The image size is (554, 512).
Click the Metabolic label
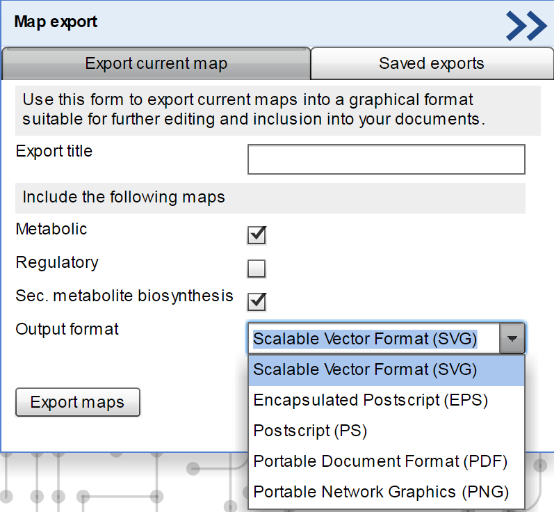[x=51, y=229]
